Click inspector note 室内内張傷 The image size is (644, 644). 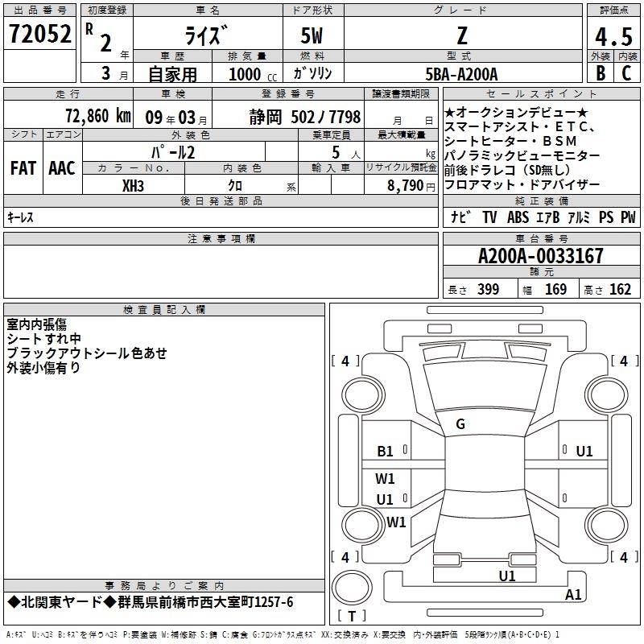[36, 324]
